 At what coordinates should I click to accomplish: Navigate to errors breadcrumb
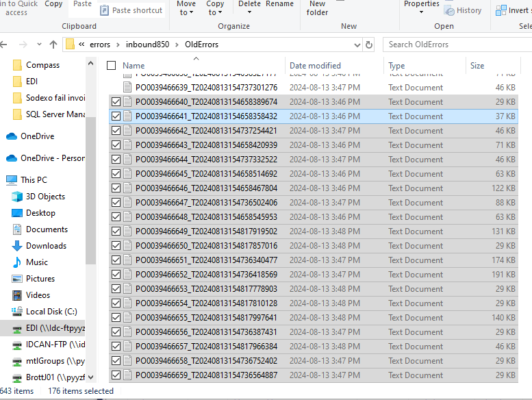100,45
